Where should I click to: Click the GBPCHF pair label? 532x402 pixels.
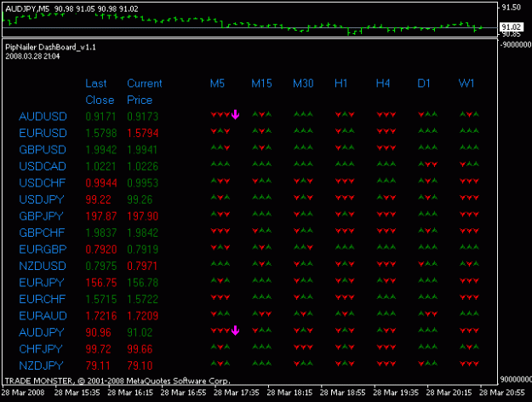point(42,233)
